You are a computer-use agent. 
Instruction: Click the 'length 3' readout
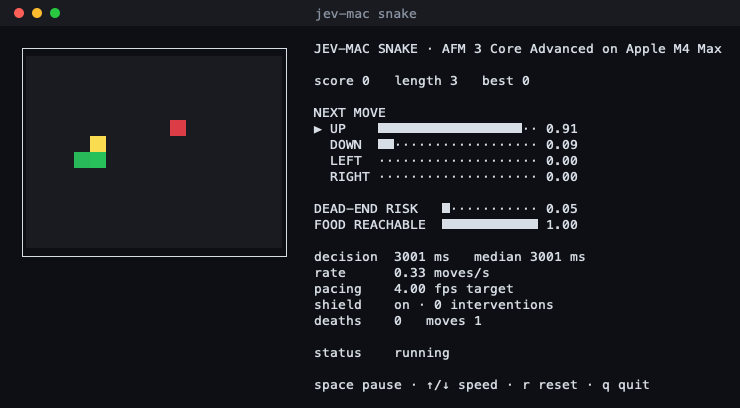tap(426, 81)
